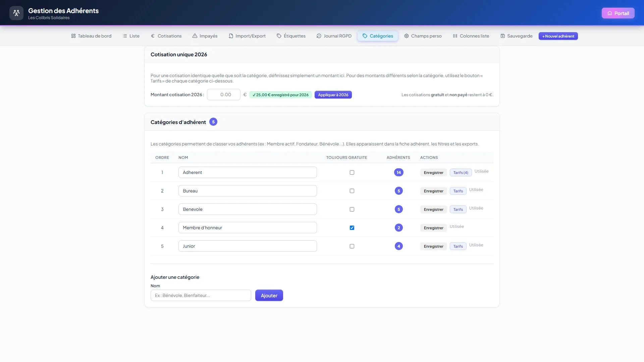Open Tarifs for the Junior category
Viewport: 644px width, 362px height.
click(x=458, y=246)
